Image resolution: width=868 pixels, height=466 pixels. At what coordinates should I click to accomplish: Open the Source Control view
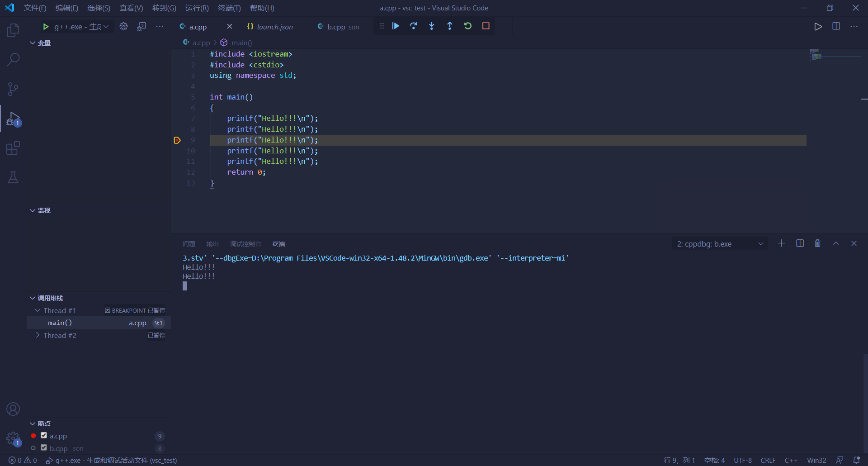(13, 89)
